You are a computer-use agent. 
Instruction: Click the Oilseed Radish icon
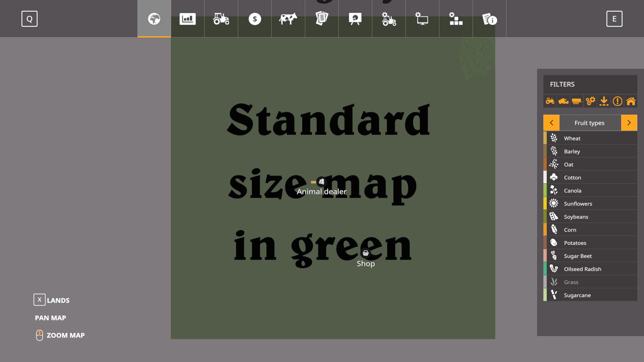pos(554,269)
